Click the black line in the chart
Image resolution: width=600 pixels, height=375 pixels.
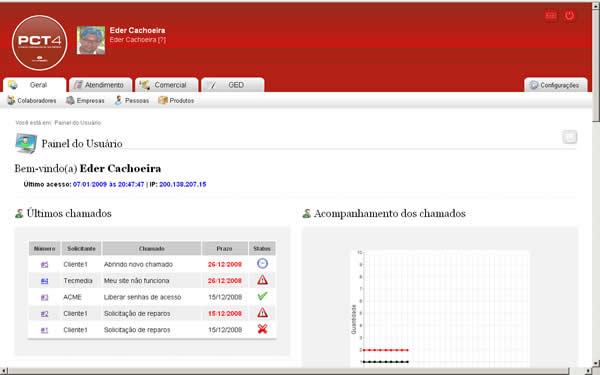[x=385, y=362]
